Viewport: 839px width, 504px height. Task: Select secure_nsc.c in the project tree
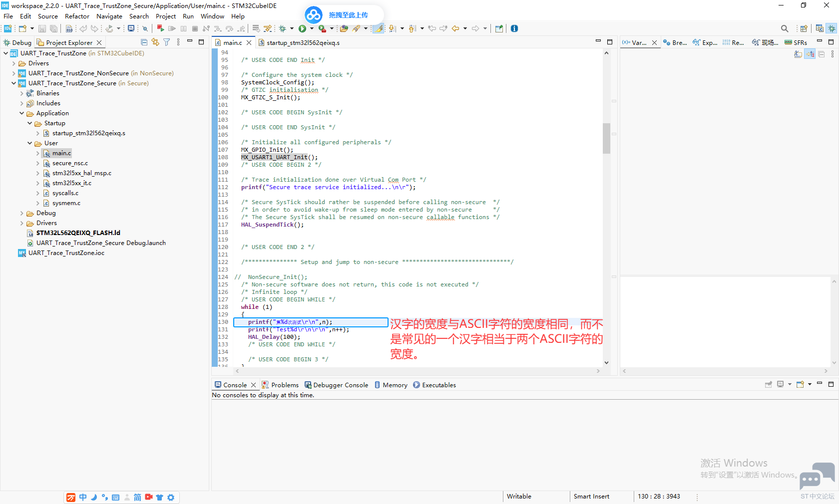pyautogui.click(x=69, y=163)
